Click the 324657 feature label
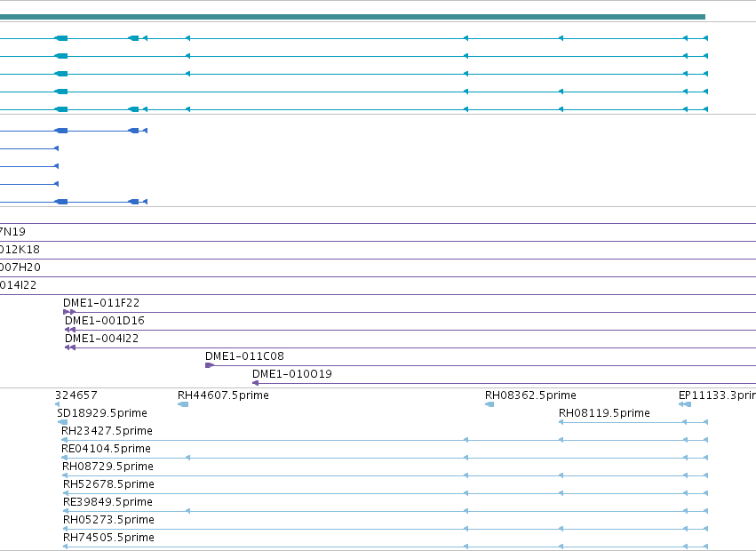Viewport: 756px width, 551px height. (x=76, y=395)
